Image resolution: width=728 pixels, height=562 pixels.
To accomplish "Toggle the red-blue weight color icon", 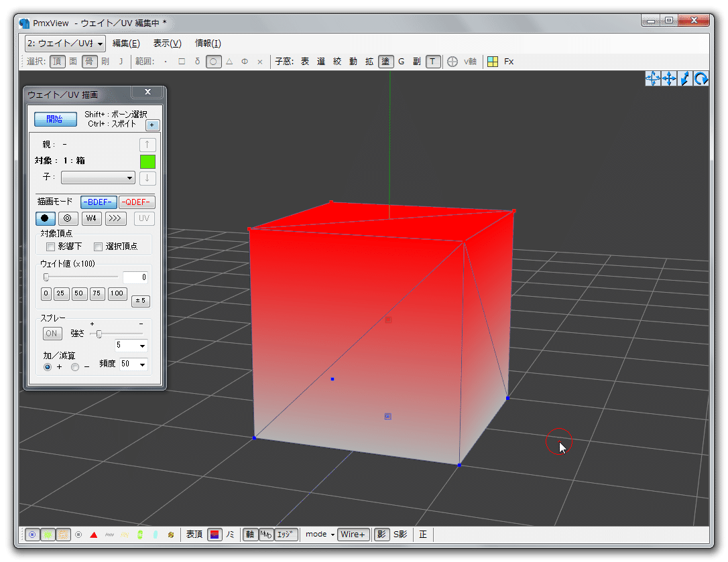I will [x=215, y=535].
